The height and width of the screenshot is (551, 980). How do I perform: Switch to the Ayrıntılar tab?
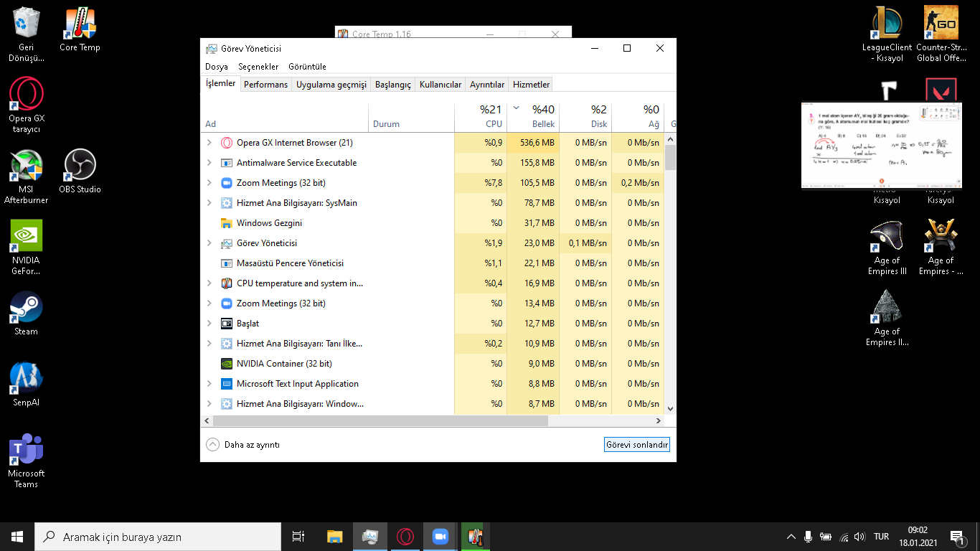click(487, 85)
